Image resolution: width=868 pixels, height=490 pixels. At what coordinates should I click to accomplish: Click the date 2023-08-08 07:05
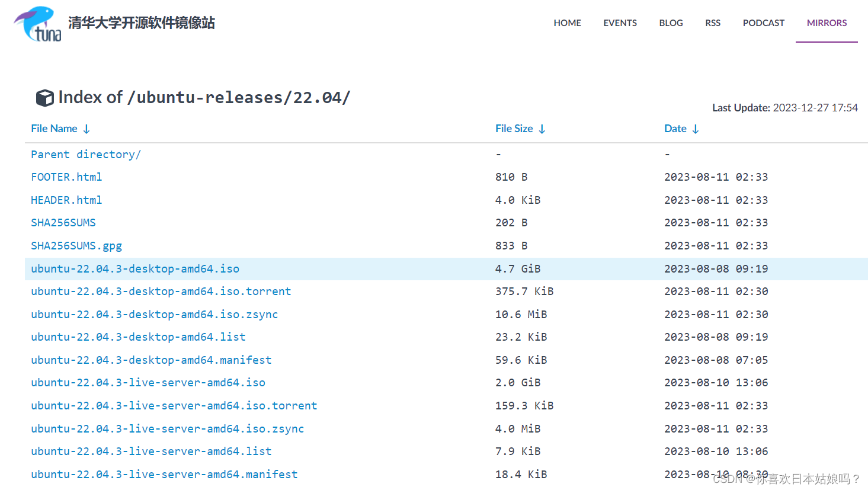pyautogui.click(x=716, y=360)
